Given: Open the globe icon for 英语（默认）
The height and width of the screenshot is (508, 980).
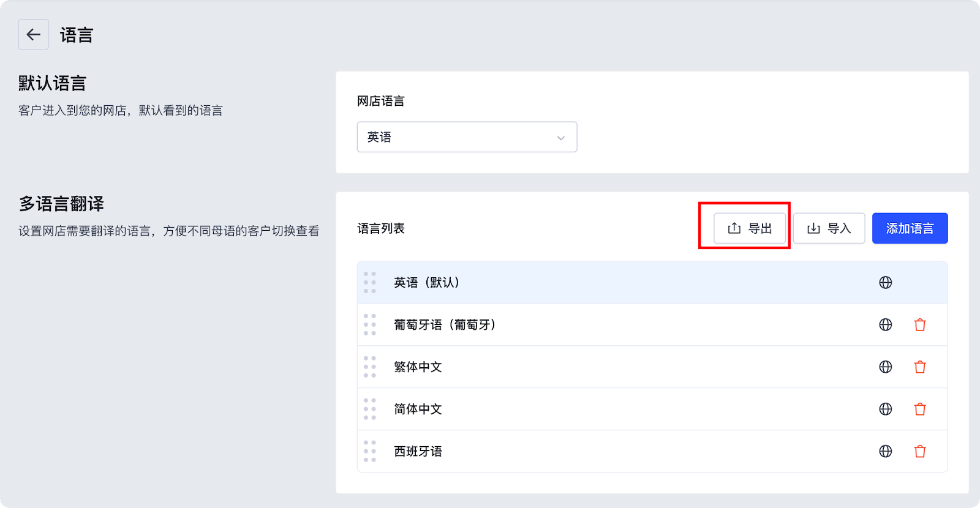Looking at the screenshot, I should (886, 283).
